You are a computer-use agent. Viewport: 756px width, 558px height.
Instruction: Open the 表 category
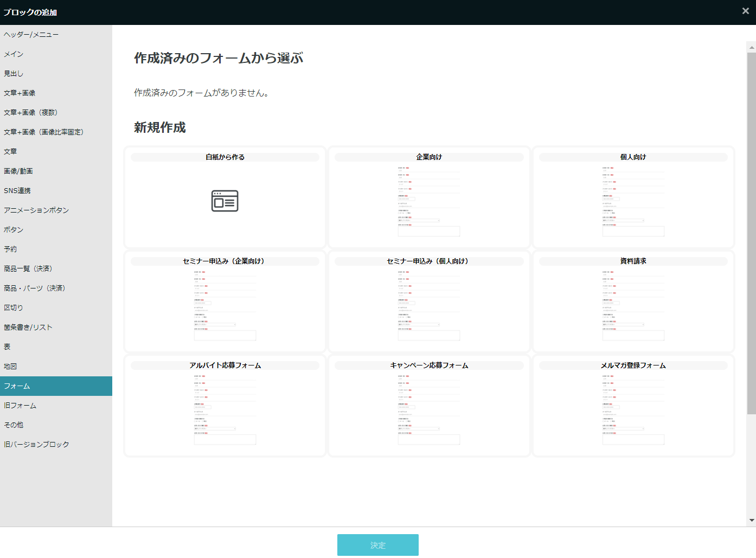pyautogui.click(x=56, y=347)
